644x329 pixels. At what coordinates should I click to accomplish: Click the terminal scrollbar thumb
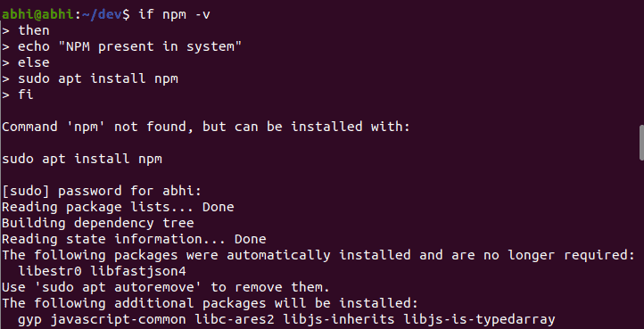coord(641,143)
